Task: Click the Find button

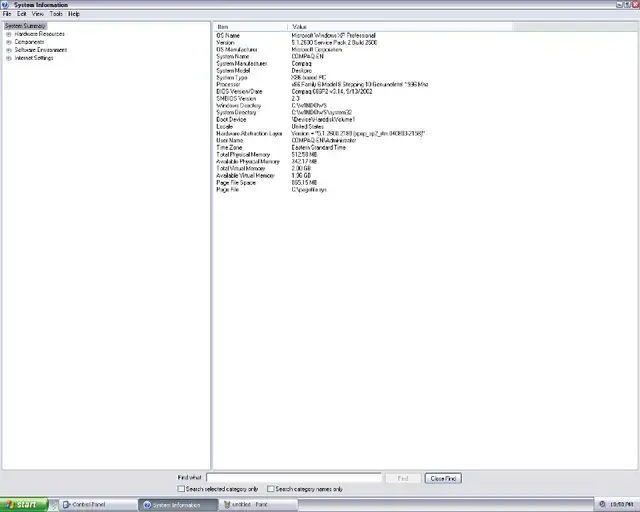Action: pyautogui.click(x=403, y=478)
